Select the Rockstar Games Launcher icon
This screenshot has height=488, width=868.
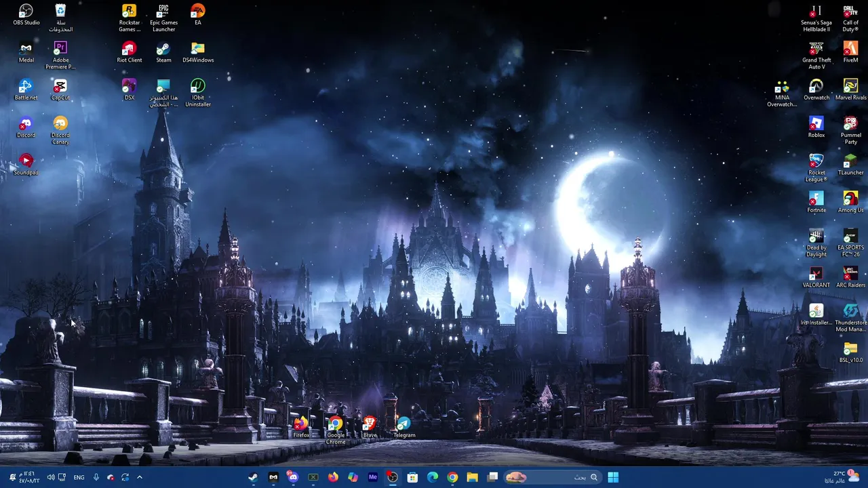pyautogui.click(x=129, y=18)
